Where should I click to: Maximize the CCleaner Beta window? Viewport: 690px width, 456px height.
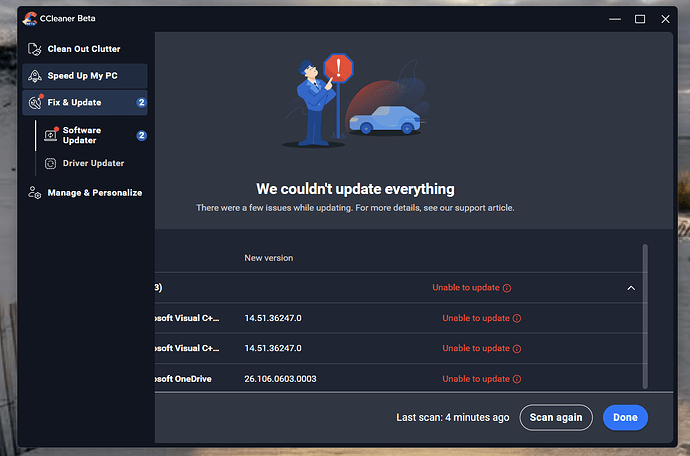(640, 19)
